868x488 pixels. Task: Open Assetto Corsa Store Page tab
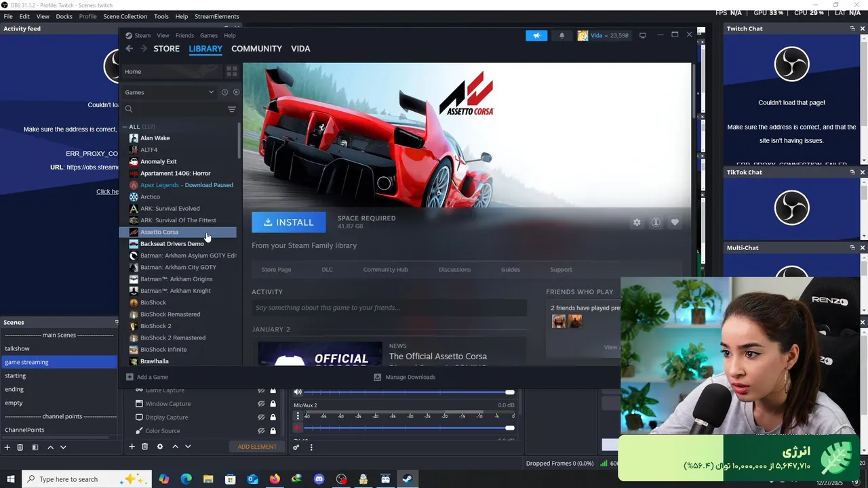[x=276, y=270]
